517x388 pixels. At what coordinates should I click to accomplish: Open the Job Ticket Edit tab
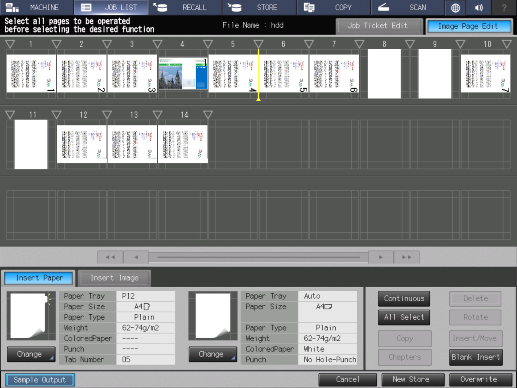point(377,26)
